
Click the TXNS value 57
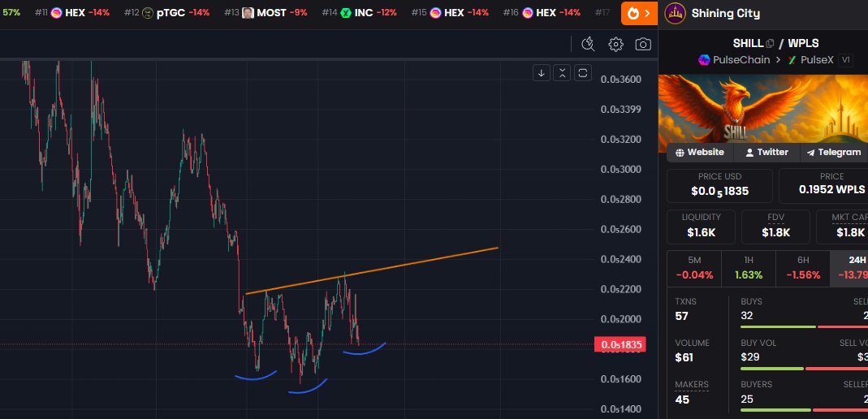(x=683, y=316)
